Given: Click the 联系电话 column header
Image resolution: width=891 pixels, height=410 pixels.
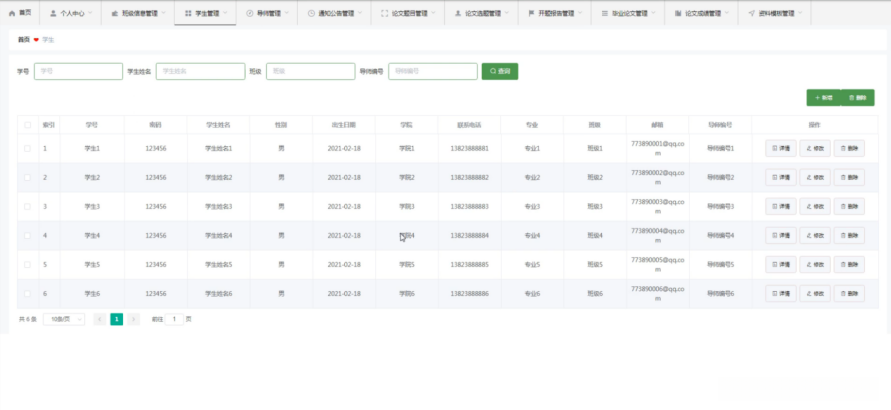Looking at the screenshot, I should point(469,125).
